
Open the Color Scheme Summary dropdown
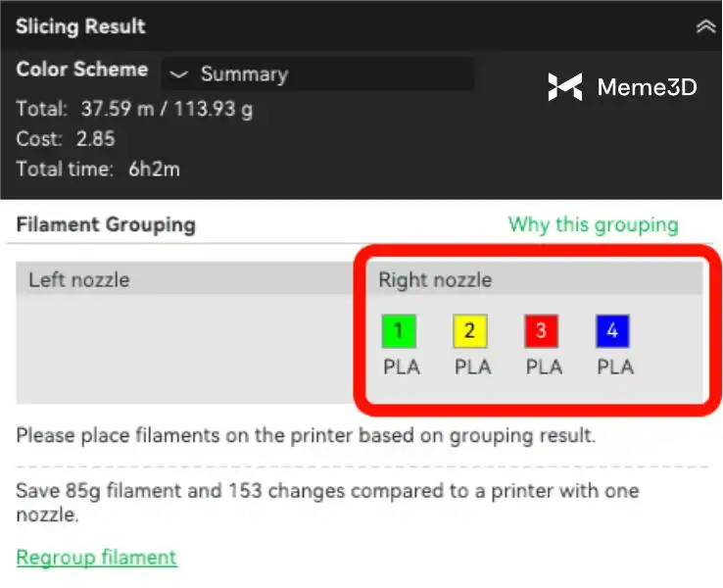(317, 74)
